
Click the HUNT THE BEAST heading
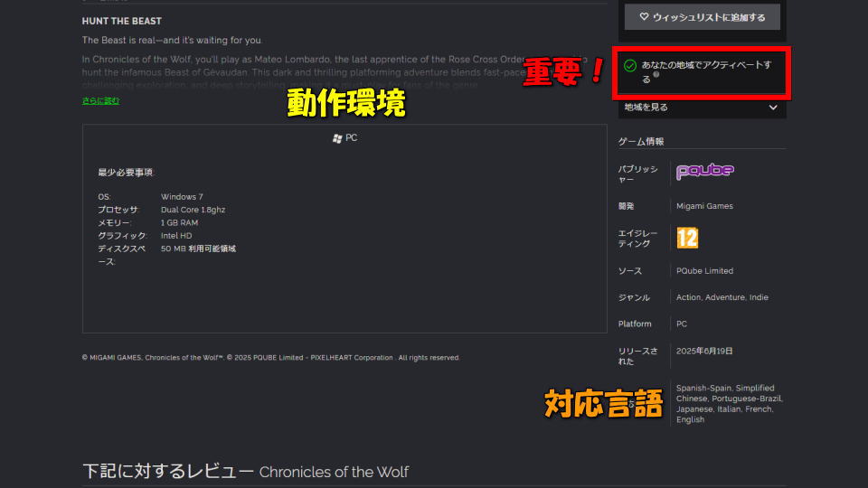coord(122,21)
